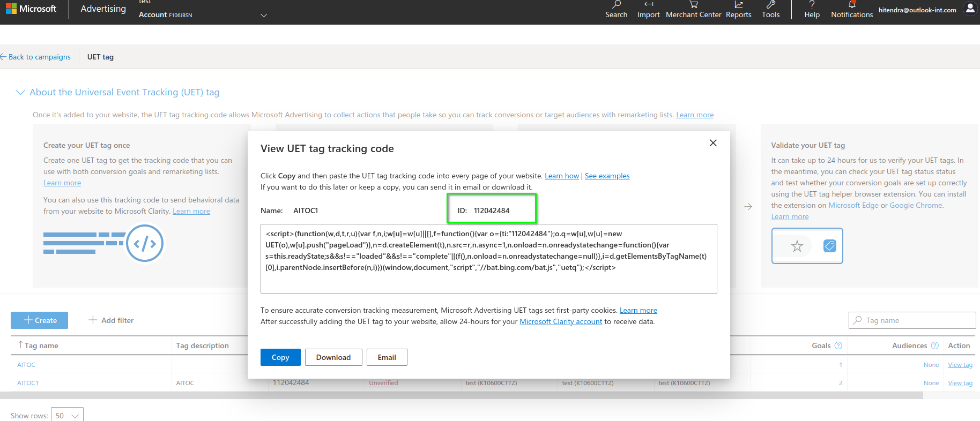Screen dimensions: 980x421
Task: Copy the UET tracking code
Action: click(x=280, y=357)
